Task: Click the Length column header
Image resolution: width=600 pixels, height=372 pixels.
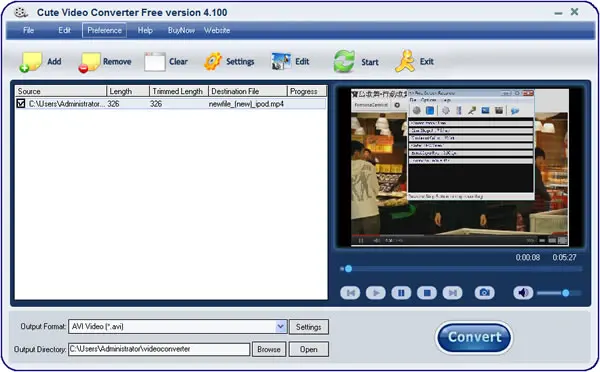Action: (128, 91)
